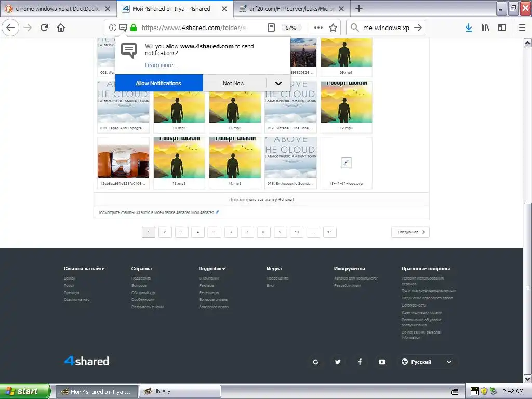Choose Not Now for notifications
This screenshot has width=532, height=399.
click(x=234, y=83)
